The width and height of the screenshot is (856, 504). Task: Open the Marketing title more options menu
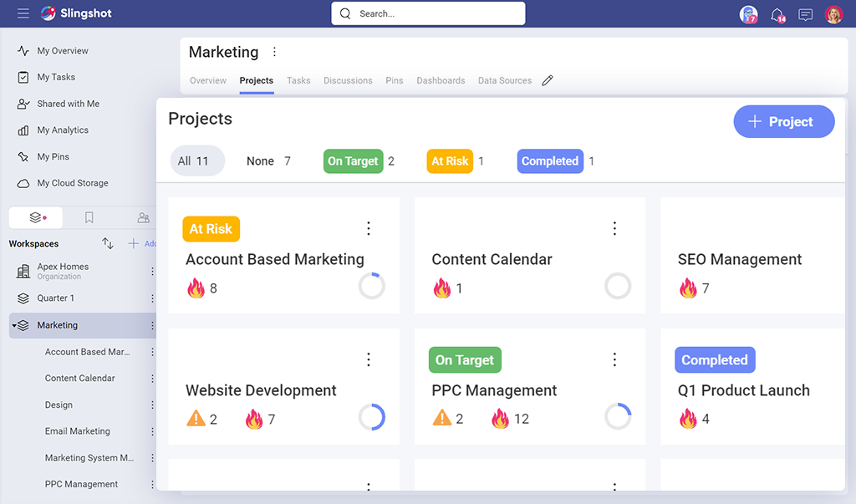pos(274,52)
